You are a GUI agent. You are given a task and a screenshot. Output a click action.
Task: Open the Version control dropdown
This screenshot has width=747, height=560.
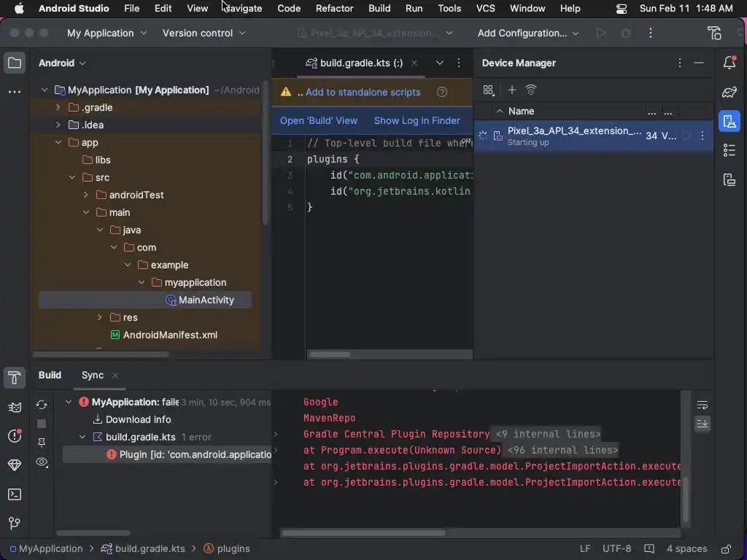[204, 33]
